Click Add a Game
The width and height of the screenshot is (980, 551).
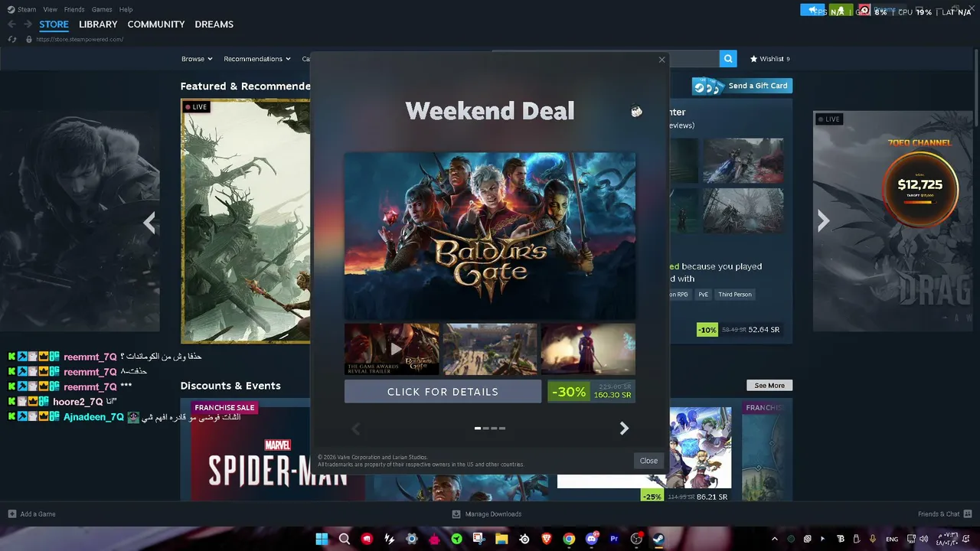coord(31,514)
